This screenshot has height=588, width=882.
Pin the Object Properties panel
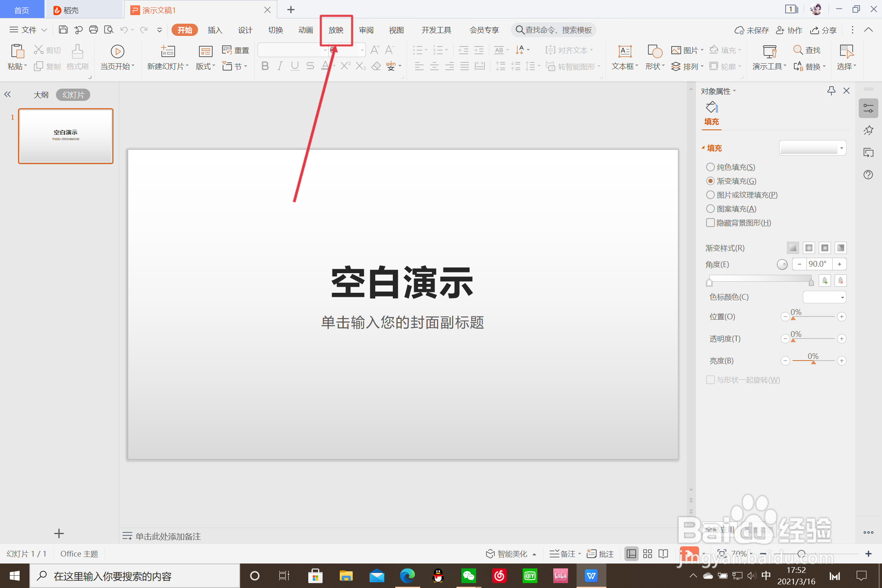tap(831, 91)
